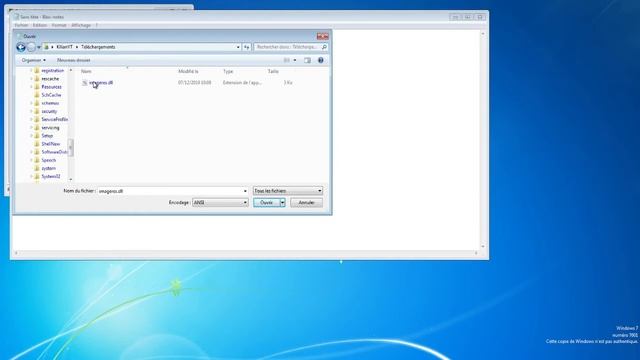Refresh the Téléchargements folder listing
Viewport: 640px width, 360px height.
click(x=247, y=47)
